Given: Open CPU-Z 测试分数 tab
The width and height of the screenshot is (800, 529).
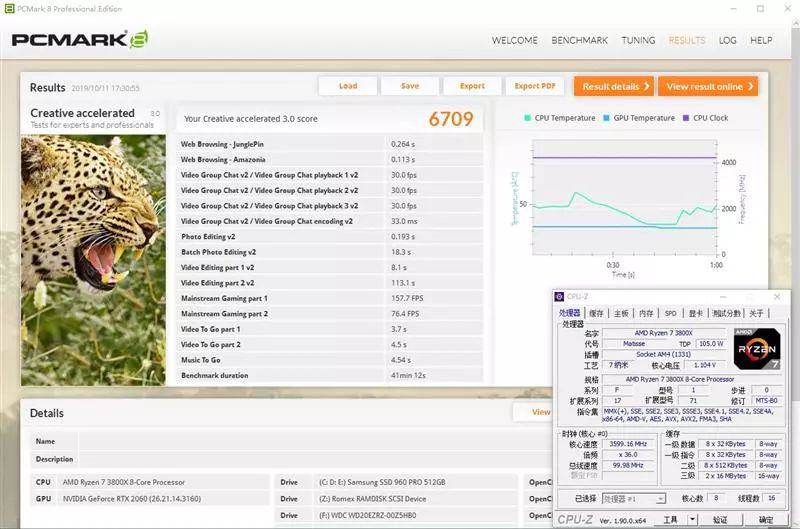Looking at the screenshot, I should pyautogui.click(x=726, y=313).
